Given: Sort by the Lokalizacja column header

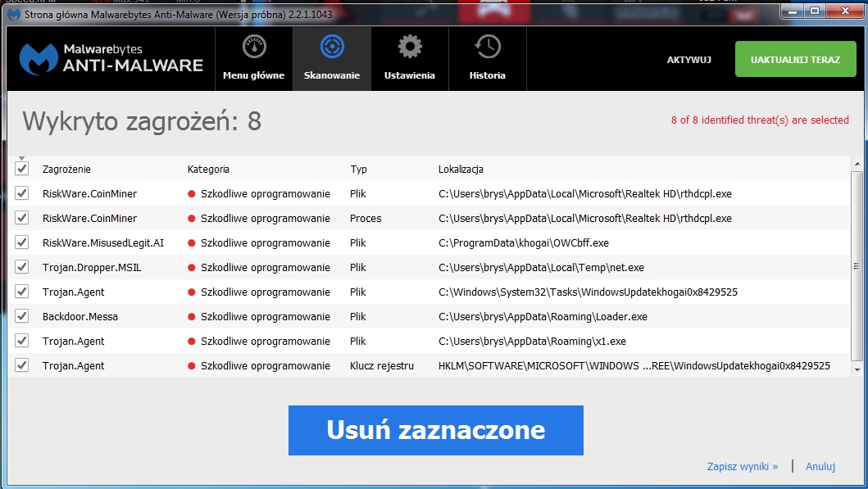Looking at the screenshot, I should (x=461, y=170).
